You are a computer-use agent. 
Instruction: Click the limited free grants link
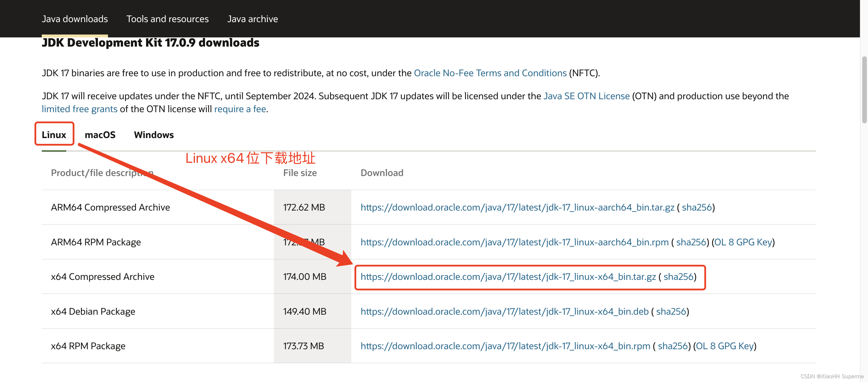click(x=79, y=109)
